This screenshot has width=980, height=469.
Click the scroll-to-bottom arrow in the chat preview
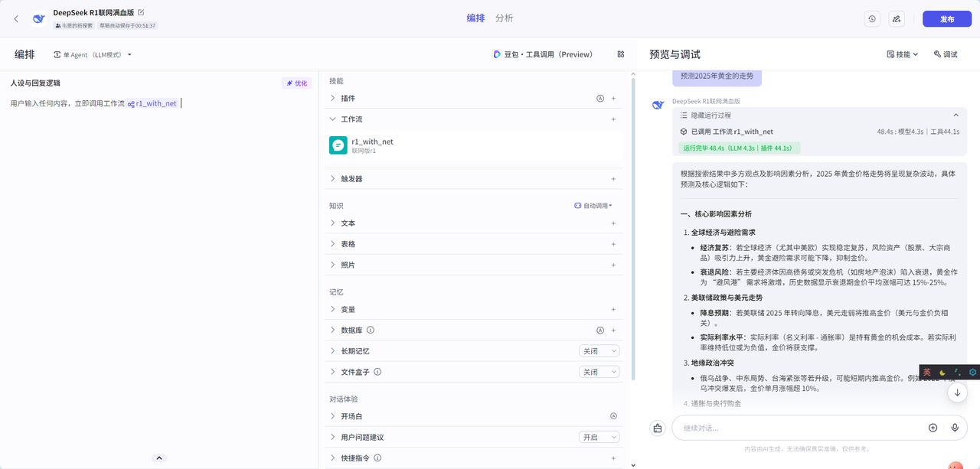tap(957, 392)
